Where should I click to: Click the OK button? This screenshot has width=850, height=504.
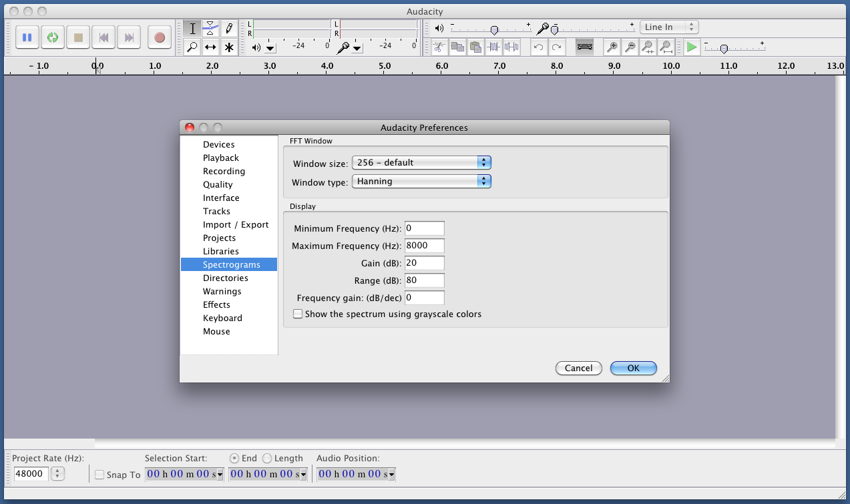click(633, 368)
